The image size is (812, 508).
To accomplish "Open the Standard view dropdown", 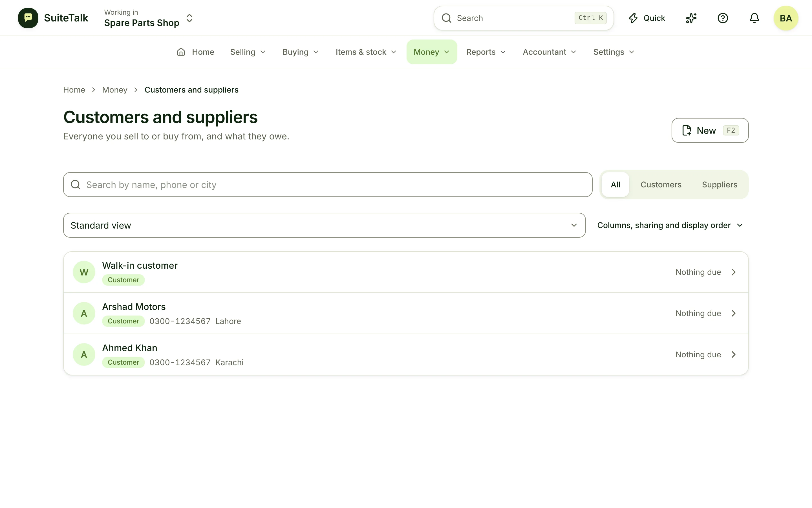I will click(325, 225).
